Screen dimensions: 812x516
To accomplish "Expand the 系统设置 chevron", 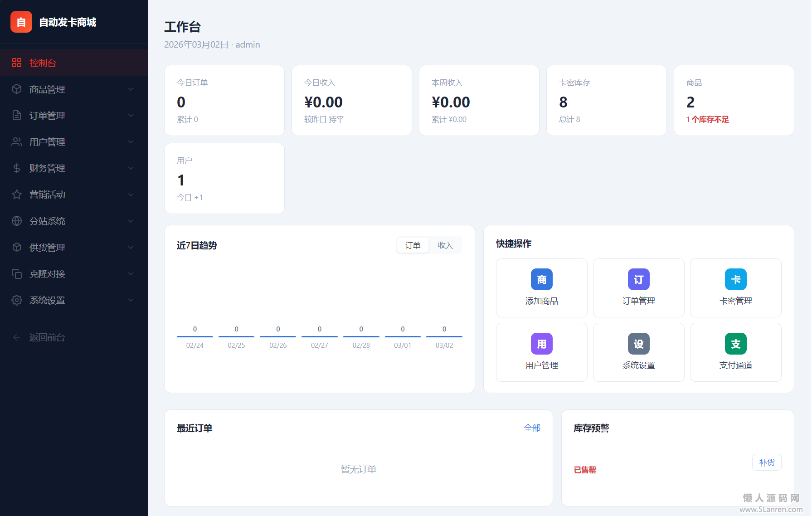I will tap(131, 300).
